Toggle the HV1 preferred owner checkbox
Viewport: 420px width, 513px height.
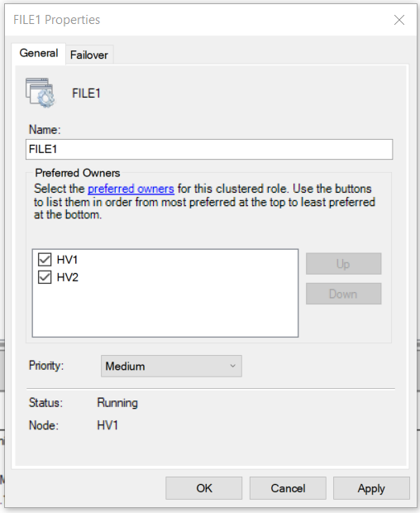pos(45,260)
